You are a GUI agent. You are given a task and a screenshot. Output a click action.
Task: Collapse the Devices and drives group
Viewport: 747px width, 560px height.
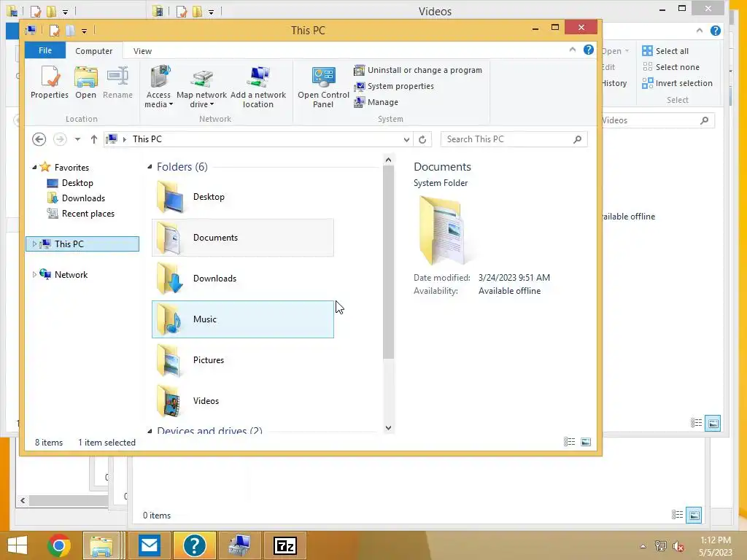pyautogui.click(x=150, y=430)
